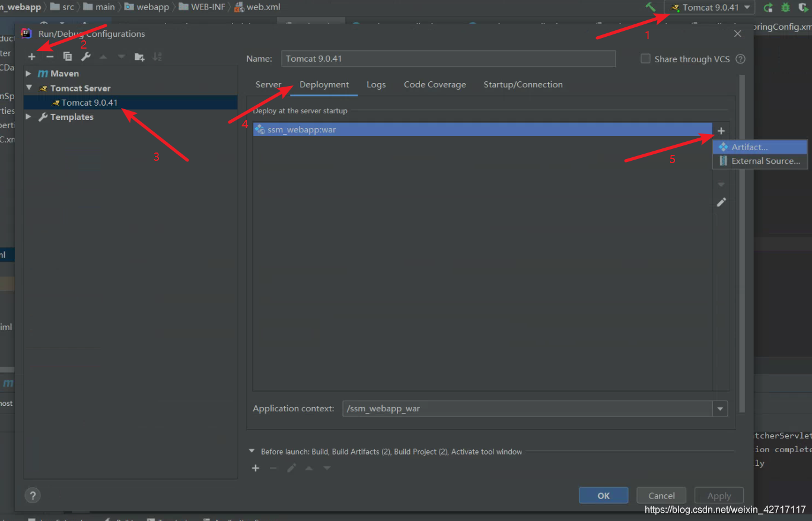Click the build project hammer icon
The image size is (812, 521).
pos(651,7)
